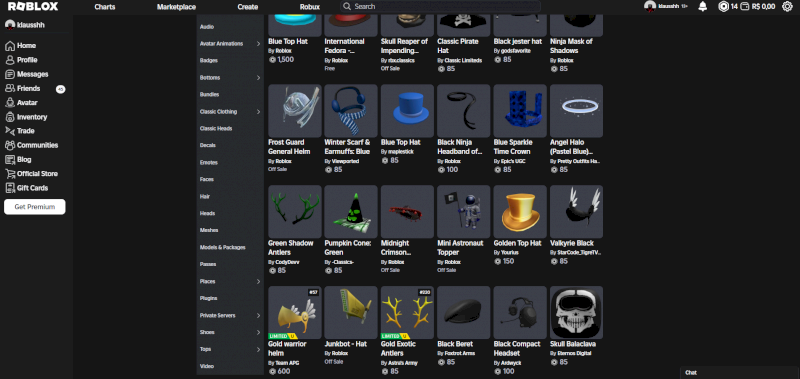Viewport: 800px width, 379px height.
Task: Click the Junkbot - Hat title
Action: 345,344
